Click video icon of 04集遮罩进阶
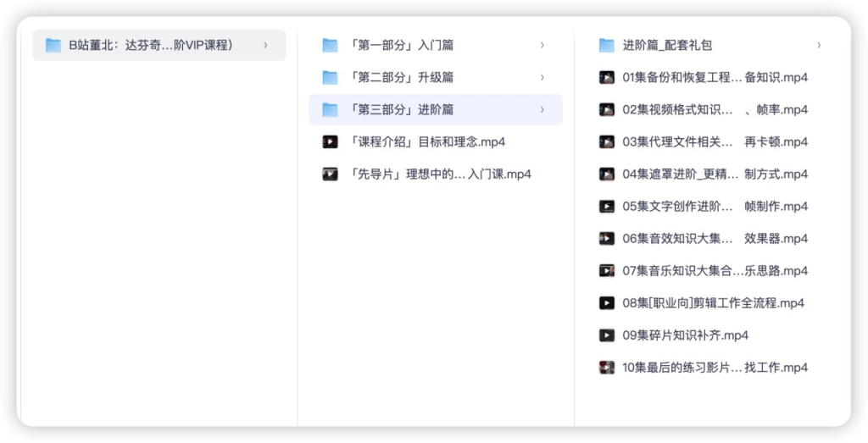This screenshot has height=443, width=868. click(607, 174)
